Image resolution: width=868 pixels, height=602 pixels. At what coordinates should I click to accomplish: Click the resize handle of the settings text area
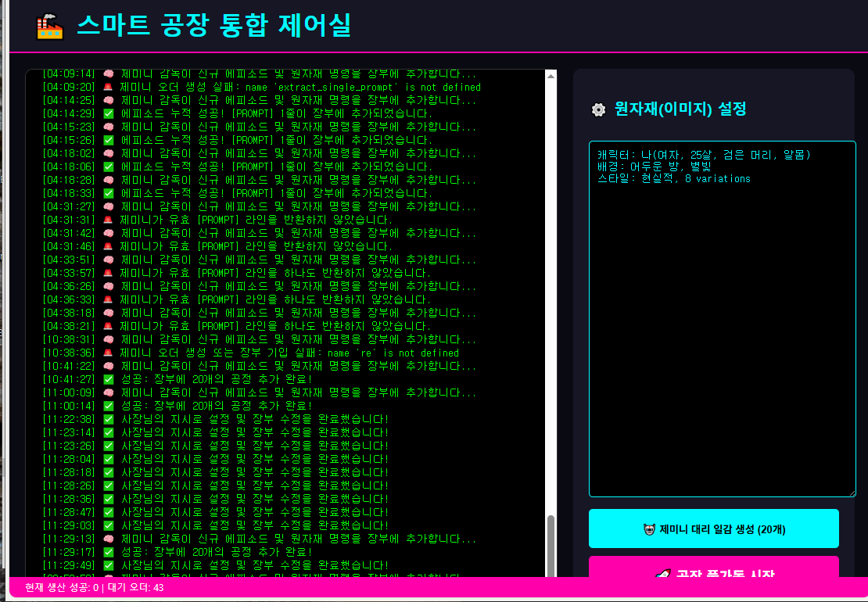pyautogui.click(x=852, y=492)
